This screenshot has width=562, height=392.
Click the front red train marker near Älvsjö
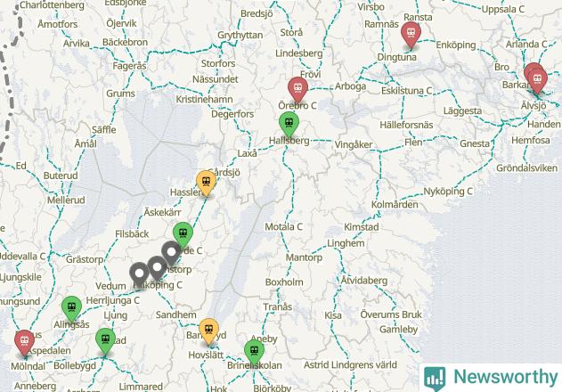537,81
